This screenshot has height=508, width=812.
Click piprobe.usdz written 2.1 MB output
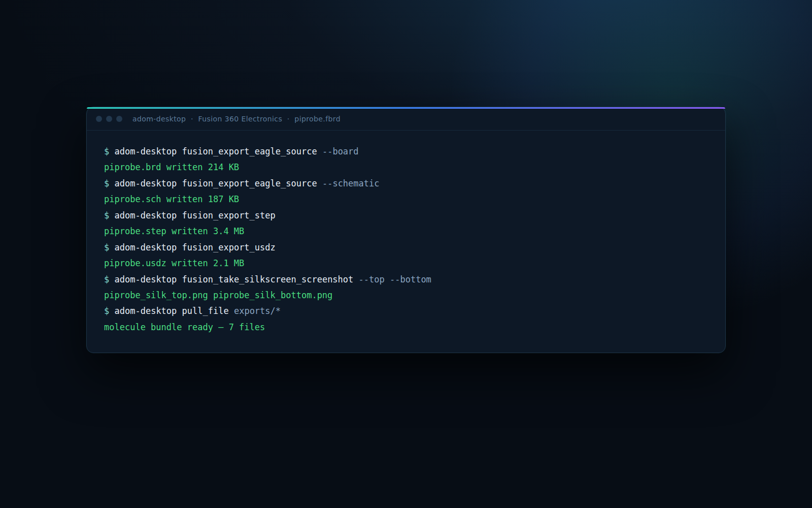(x=174, y=263)
